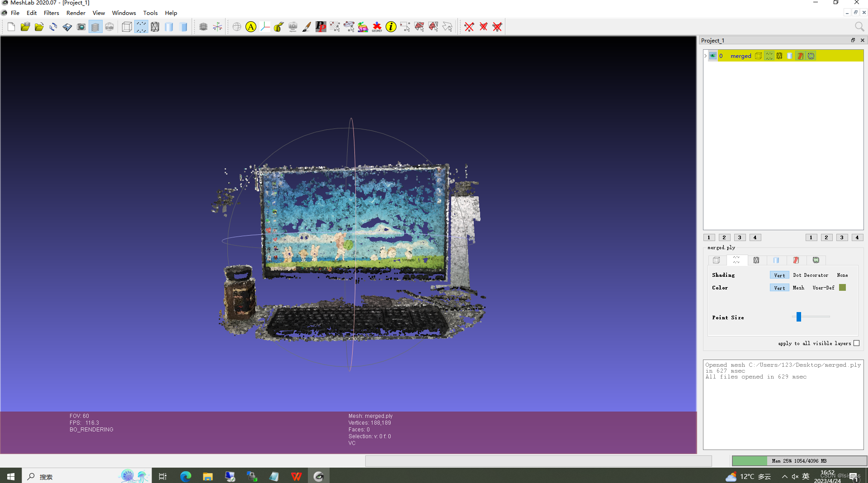
Task: Click the Open Project folder icon
Action: point(25,27)
